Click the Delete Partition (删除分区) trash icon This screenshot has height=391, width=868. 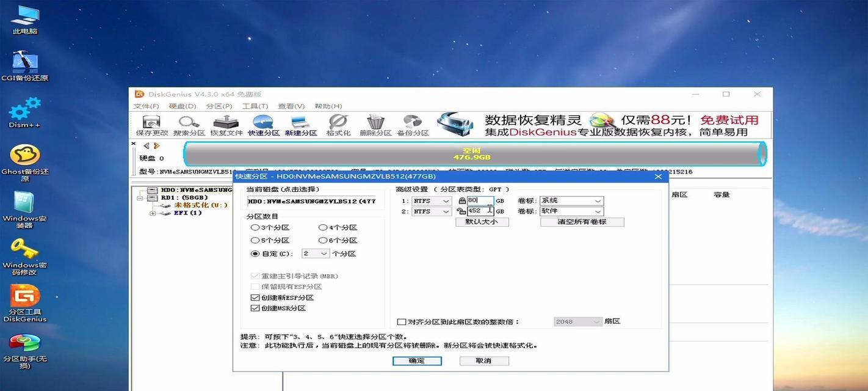tap(375, 125)
